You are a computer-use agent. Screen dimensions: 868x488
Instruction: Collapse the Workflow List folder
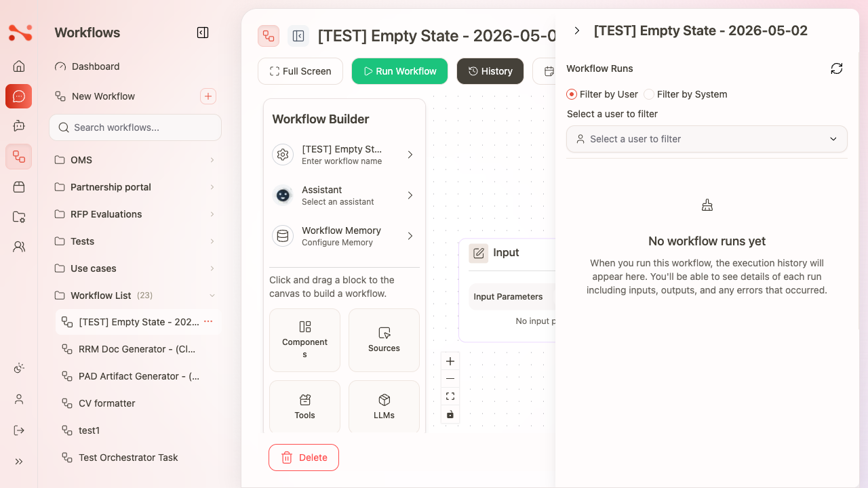tap(136, 296)
